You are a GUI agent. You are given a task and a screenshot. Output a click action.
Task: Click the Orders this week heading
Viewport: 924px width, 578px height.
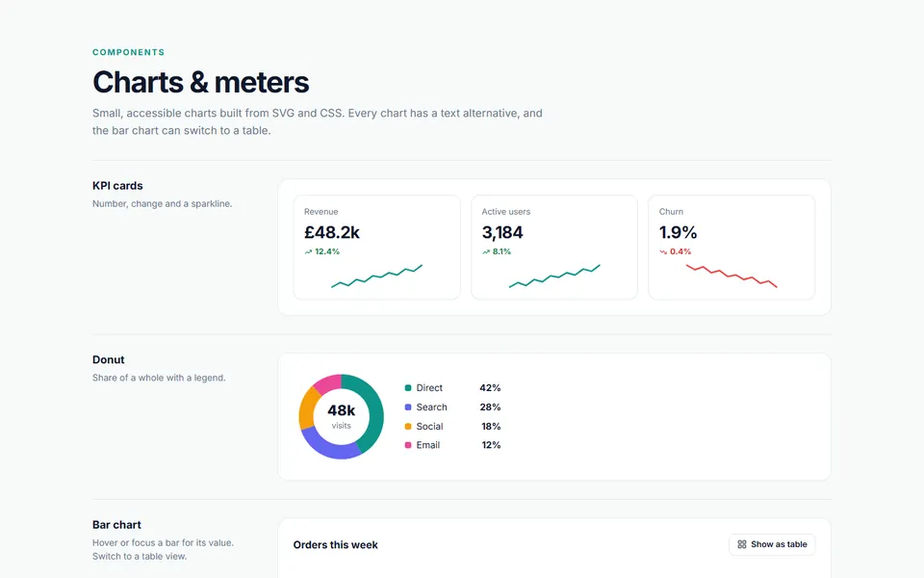click(x=335, y=545)
